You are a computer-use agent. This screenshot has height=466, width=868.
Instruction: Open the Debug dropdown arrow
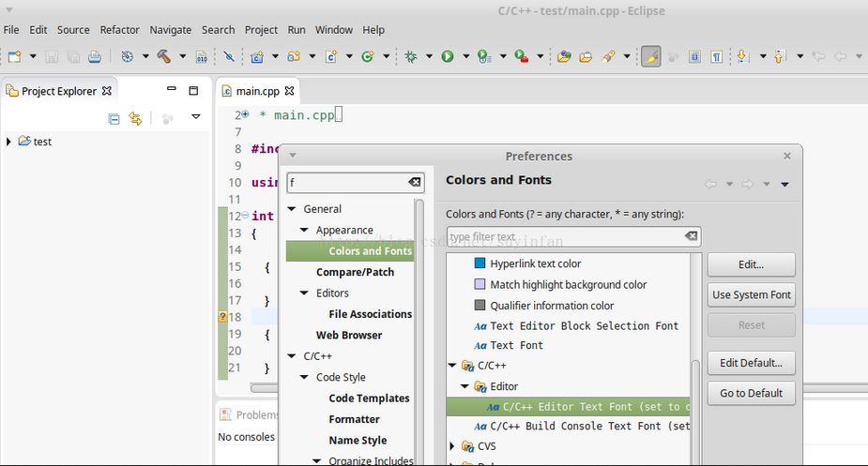[429, 56]
